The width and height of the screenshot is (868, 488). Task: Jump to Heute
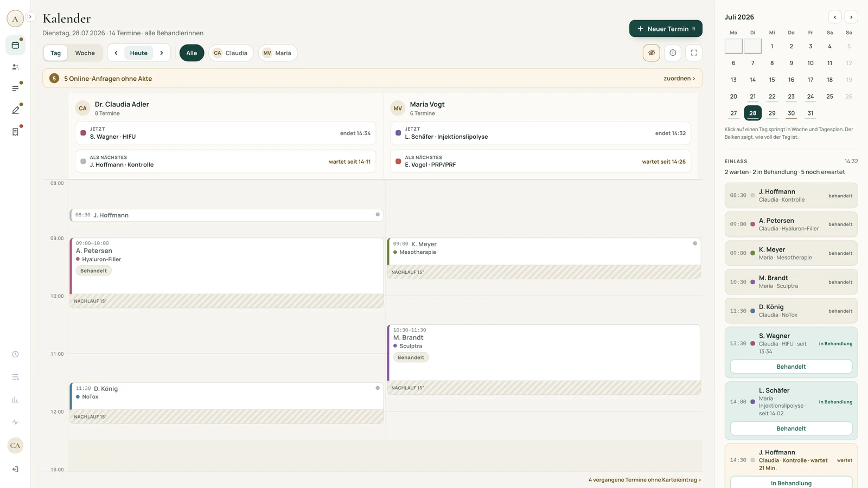(139, 53)
